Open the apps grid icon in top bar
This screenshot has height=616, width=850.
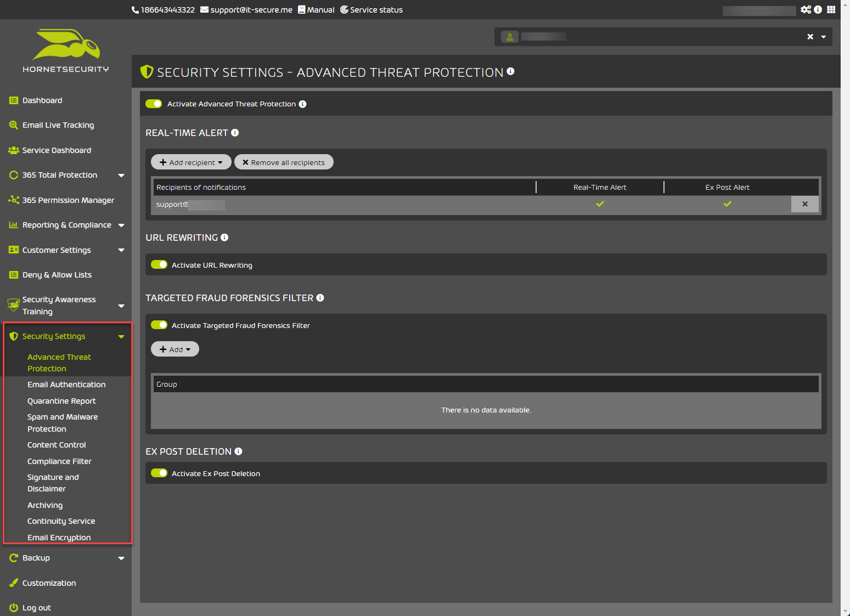[831, 9]
